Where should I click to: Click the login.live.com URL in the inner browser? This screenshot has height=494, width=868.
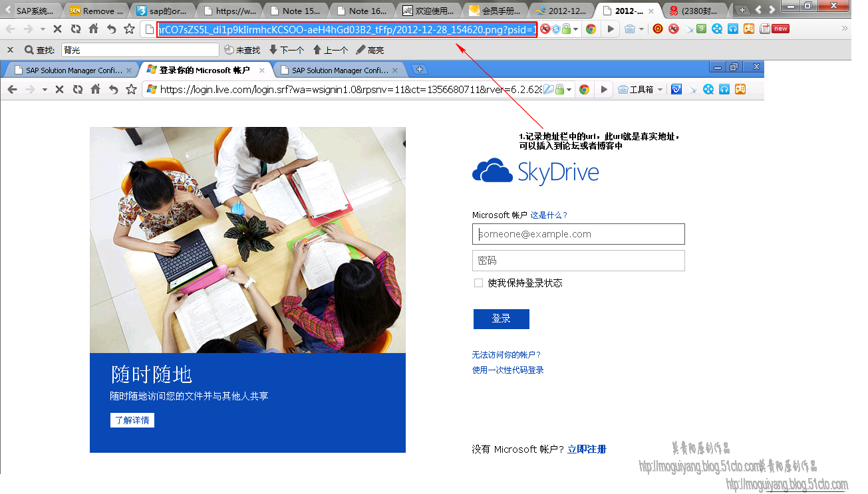(x=351, y=89)
